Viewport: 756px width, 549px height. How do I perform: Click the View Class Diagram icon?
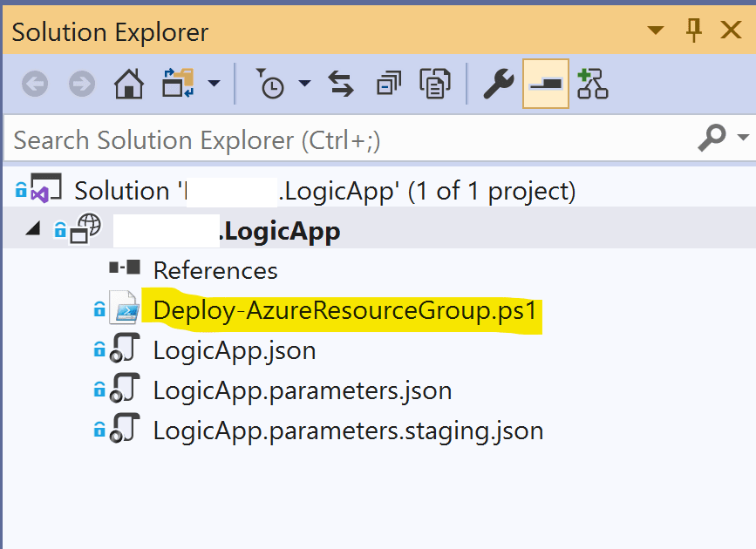coord(593,84)
